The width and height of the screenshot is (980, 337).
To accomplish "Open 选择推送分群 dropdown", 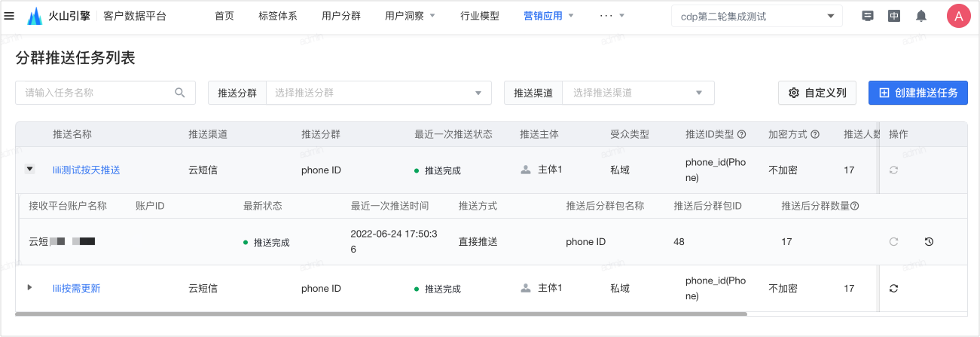I will [378, 93].
